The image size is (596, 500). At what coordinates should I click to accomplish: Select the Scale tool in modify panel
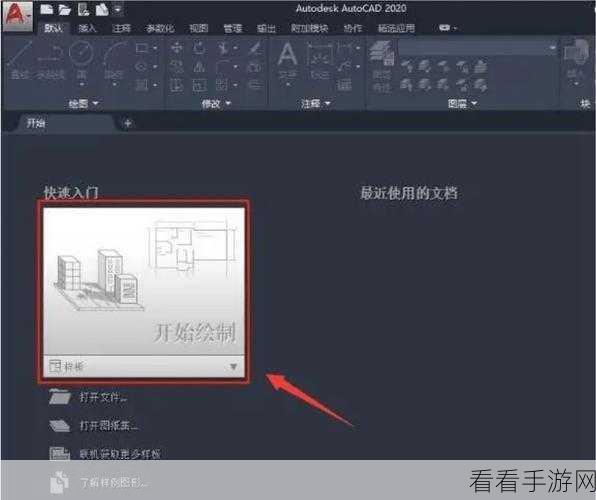pos(199,86)
